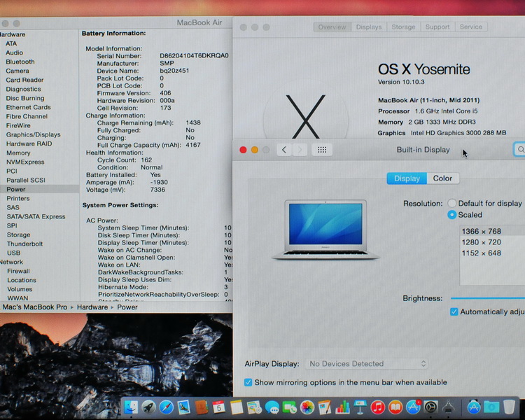
Task: Select Display tab in Built-in Display
Action: 407,178
